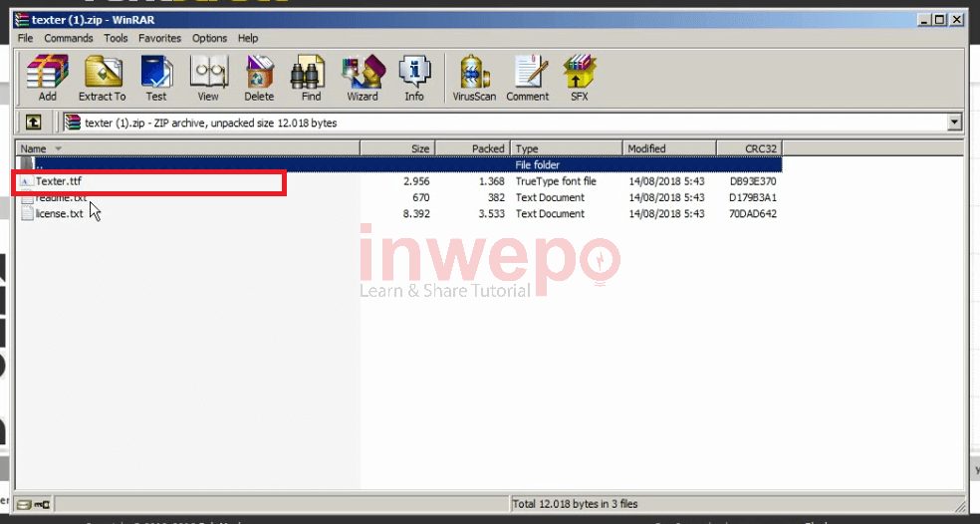980x524 pixels.
Task: Minimize the WinRAR window
Action: [x=925, y=20]
